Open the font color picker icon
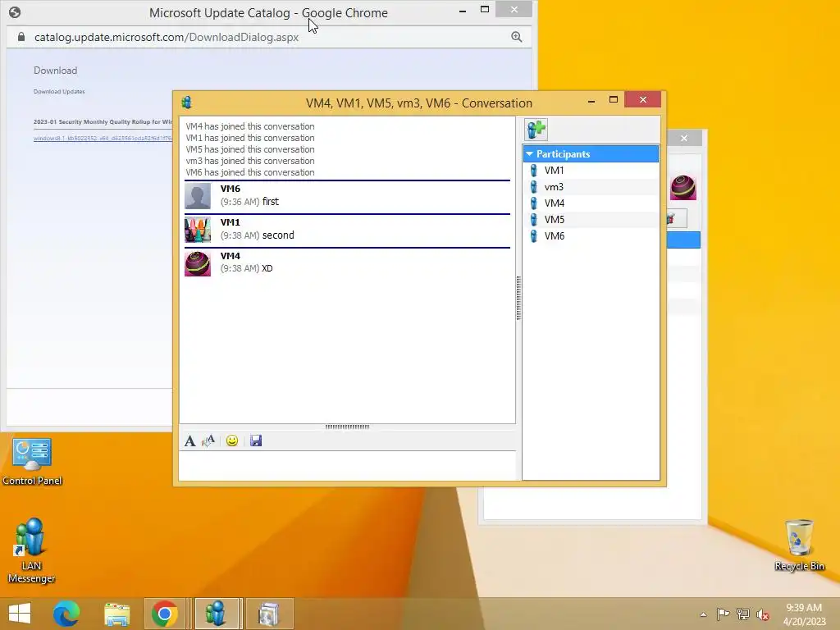This screenshot has height=630, width=840. 208,441
